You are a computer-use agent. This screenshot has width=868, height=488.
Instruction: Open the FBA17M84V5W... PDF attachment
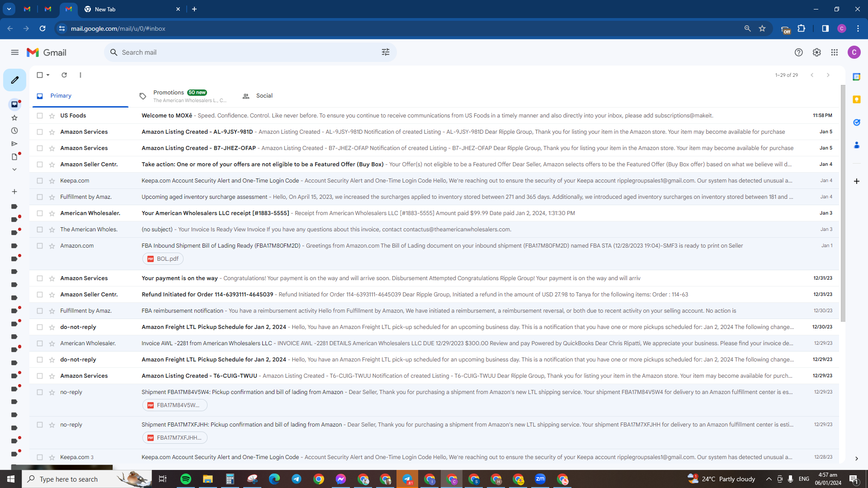tap(175, 405)
